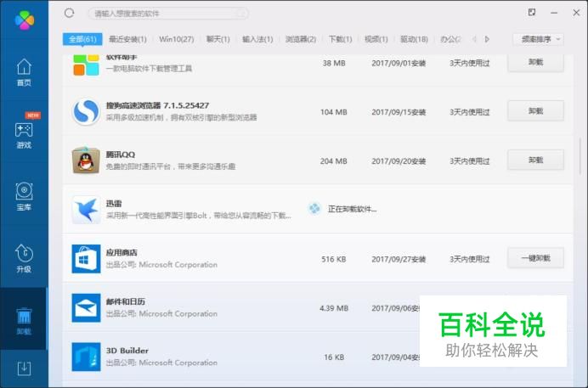Click the skin/window mode icon in title bar
The width and height of the screenshot is (588, 388).
click(532, 13)
